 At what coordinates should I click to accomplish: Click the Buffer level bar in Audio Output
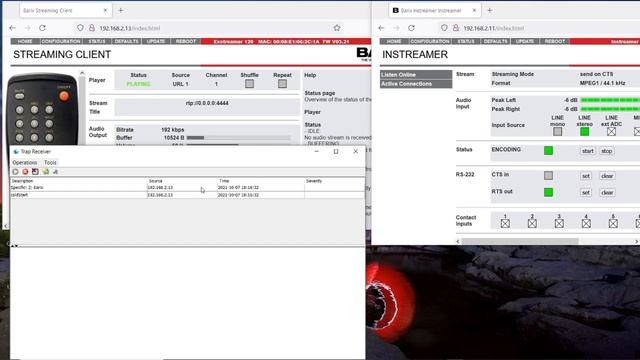[238, 138]
